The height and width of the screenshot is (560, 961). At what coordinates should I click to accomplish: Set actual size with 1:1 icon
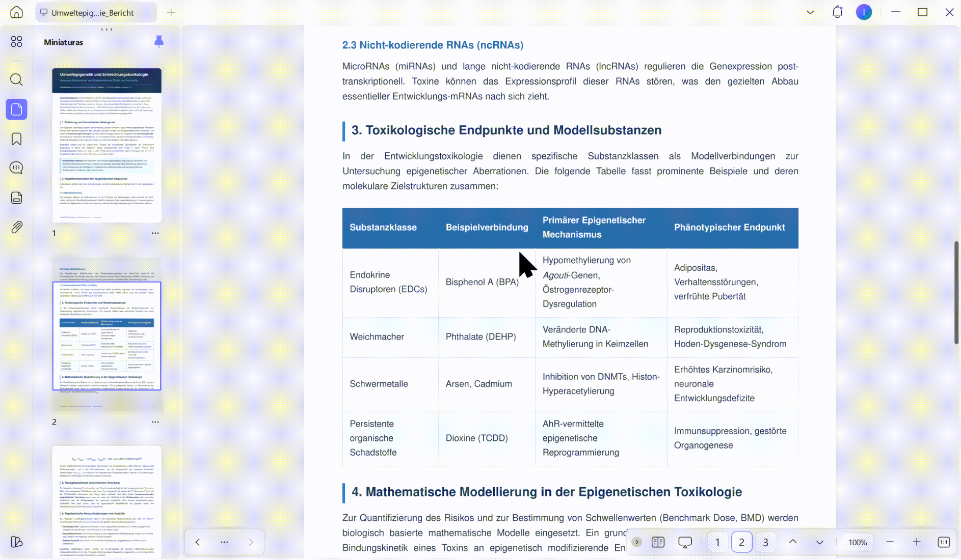(x=944, y=542)
